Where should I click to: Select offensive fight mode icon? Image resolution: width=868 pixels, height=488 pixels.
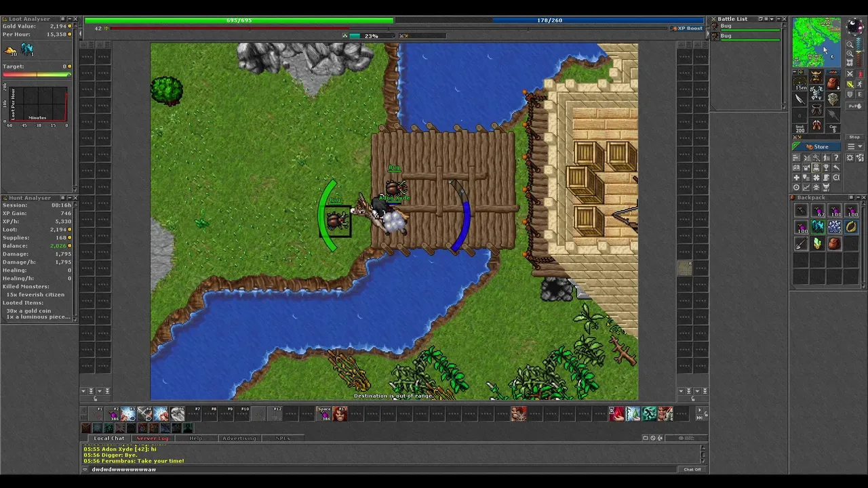pos(850,74)
